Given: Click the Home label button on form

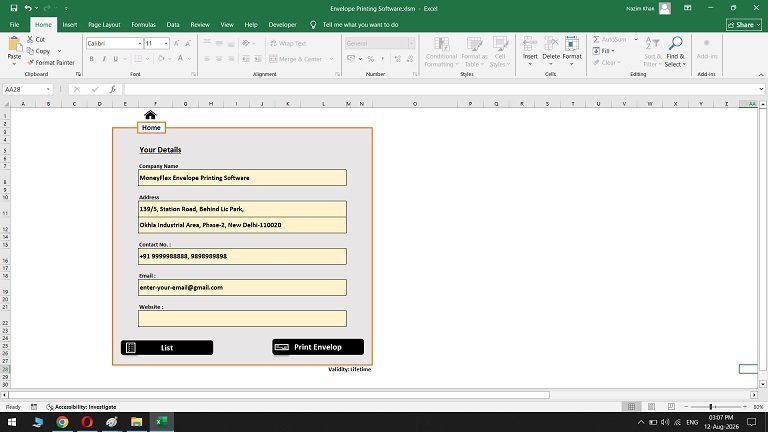Looking at the screenshot, I should (x=151, y=127).
